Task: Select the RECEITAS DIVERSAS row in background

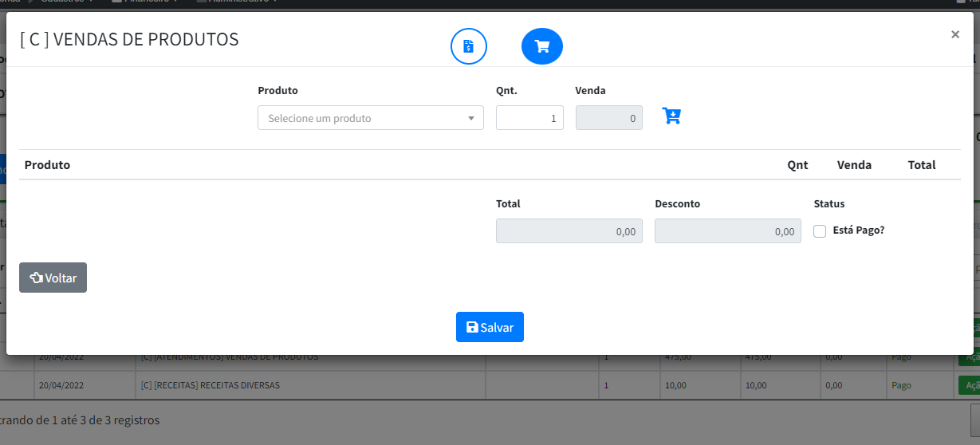Action: tap(210, 385)
